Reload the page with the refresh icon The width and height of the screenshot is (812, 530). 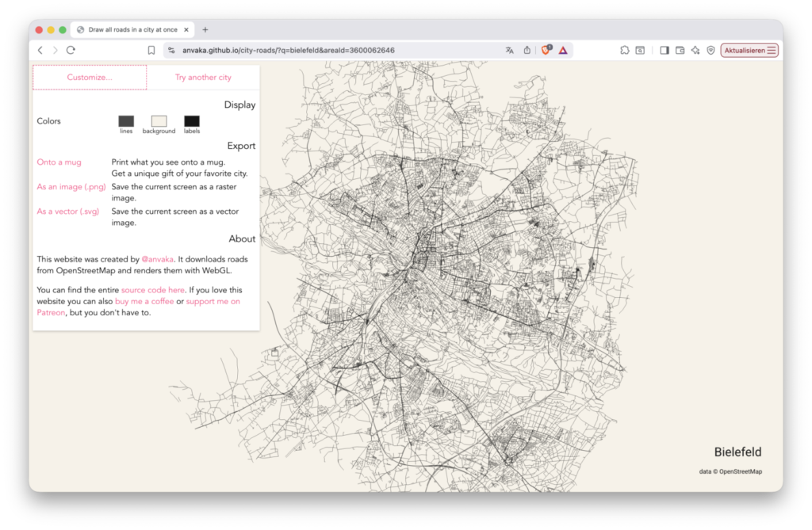coord(71,50)
